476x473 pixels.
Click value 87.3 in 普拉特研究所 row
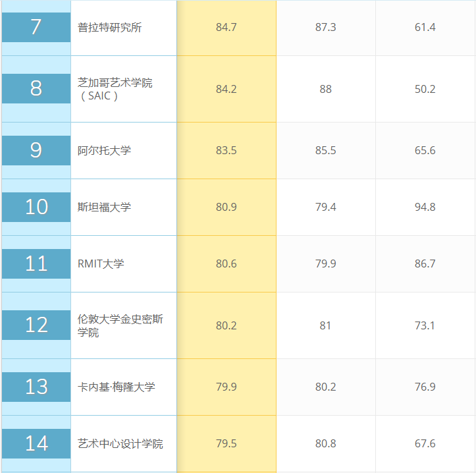(x=326, y=28)
